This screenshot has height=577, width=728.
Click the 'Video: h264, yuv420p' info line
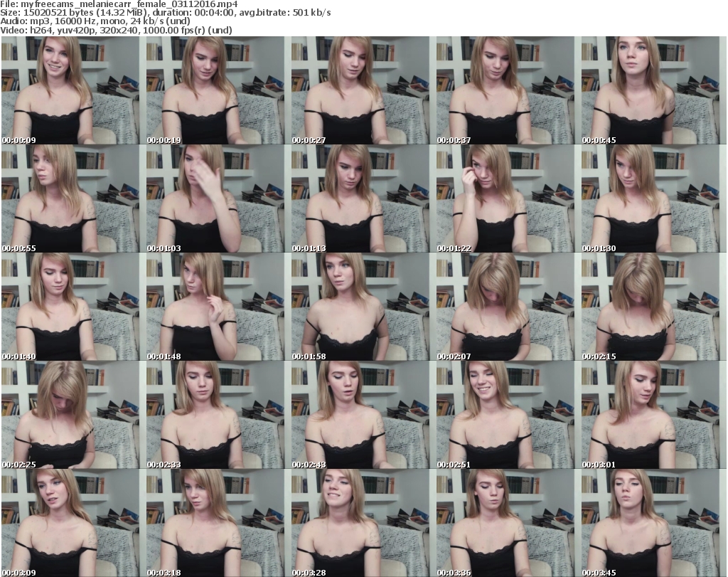click(x=116, y=30)
